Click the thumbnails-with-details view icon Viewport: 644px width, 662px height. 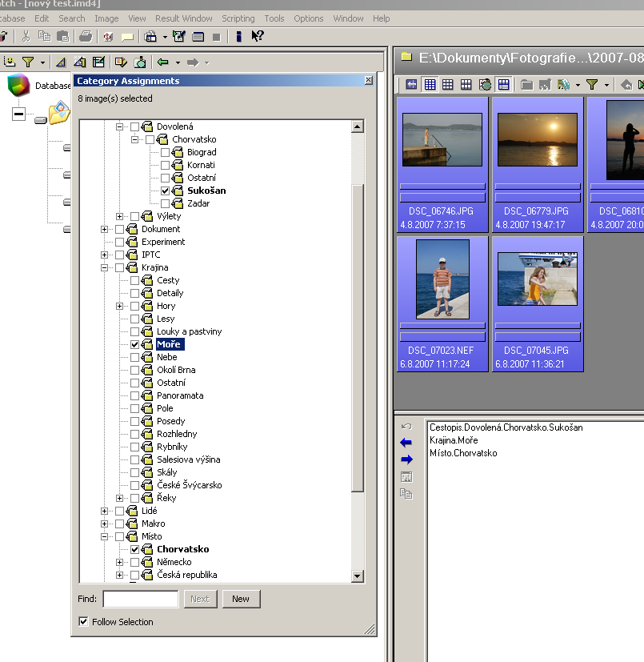click(x=503, y=85)
